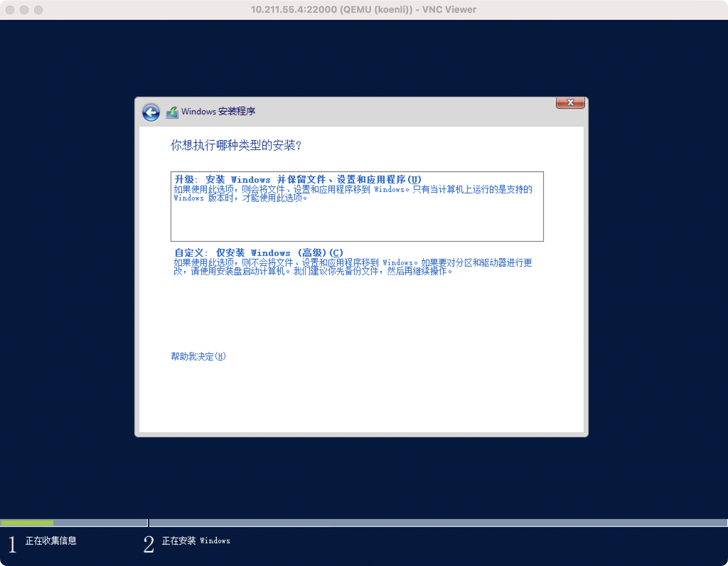The width and height of the screenshot is (728, 566).
Task: Click the red macOS close window button
Action: coord(10,10)
